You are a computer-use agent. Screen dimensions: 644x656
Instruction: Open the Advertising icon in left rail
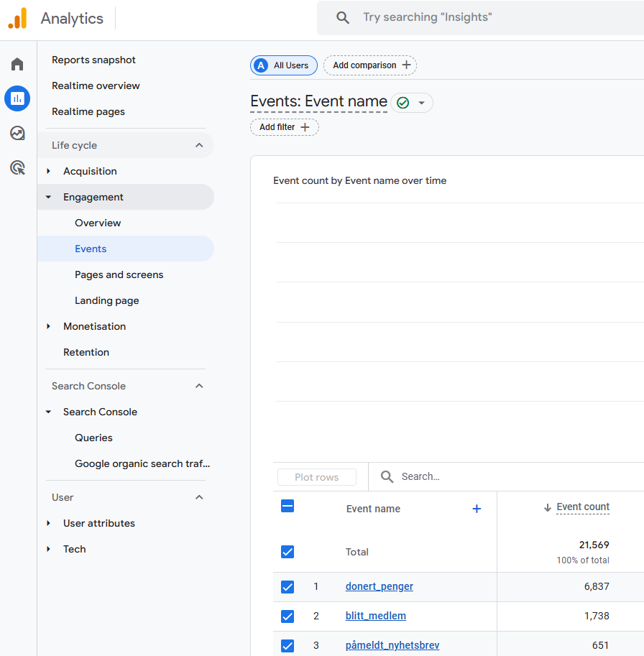(x=17, y=168)
